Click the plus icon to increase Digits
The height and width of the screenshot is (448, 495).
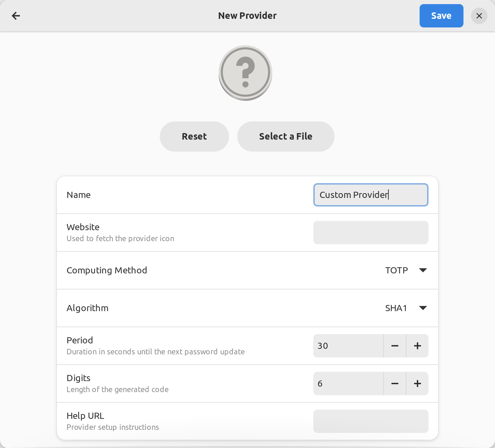(x=417, y=383)
